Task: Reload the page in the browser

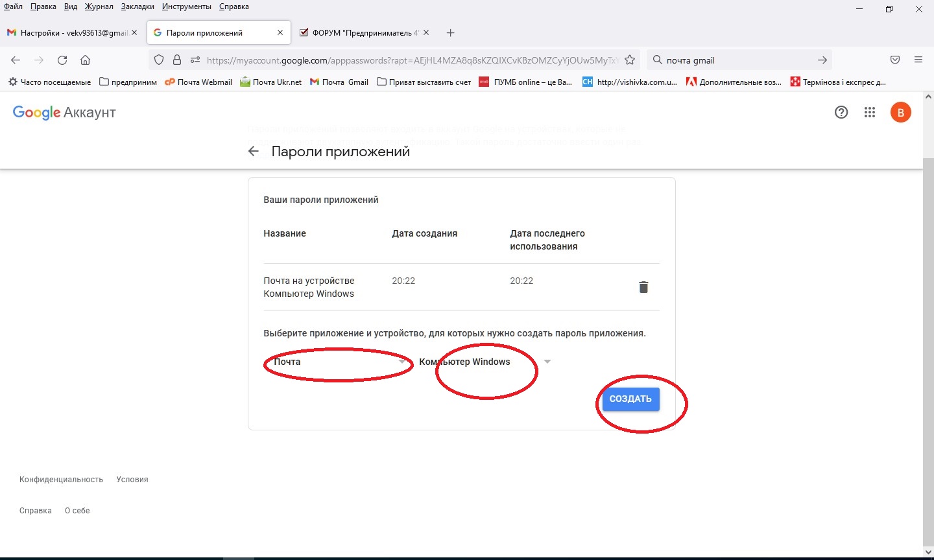Action: (62, 60)
